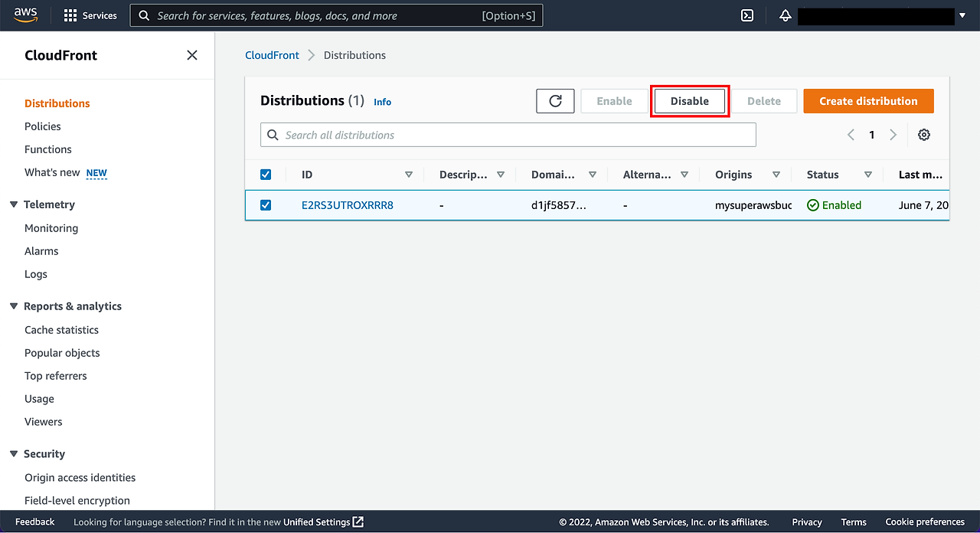The height and width of the screenshot is (533, 980).
Task: Uncheck the E2RS3UTROXRRR8 distribution row
Action: [266, 204]
